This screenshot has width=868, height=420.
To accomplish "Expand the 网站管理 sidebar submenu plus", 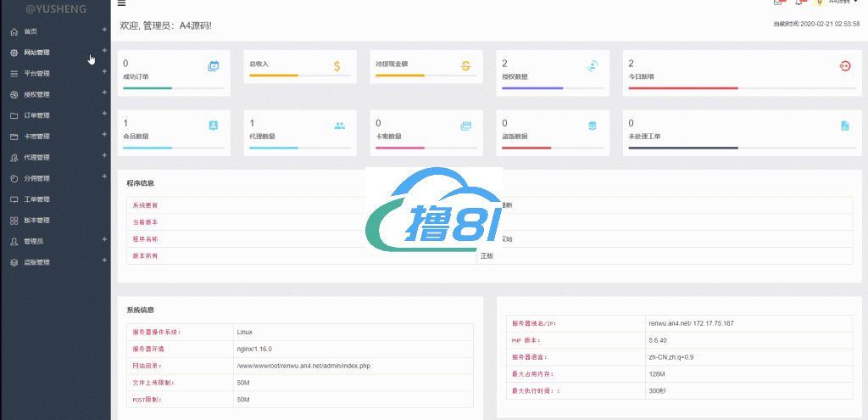I will pos(104,51).
